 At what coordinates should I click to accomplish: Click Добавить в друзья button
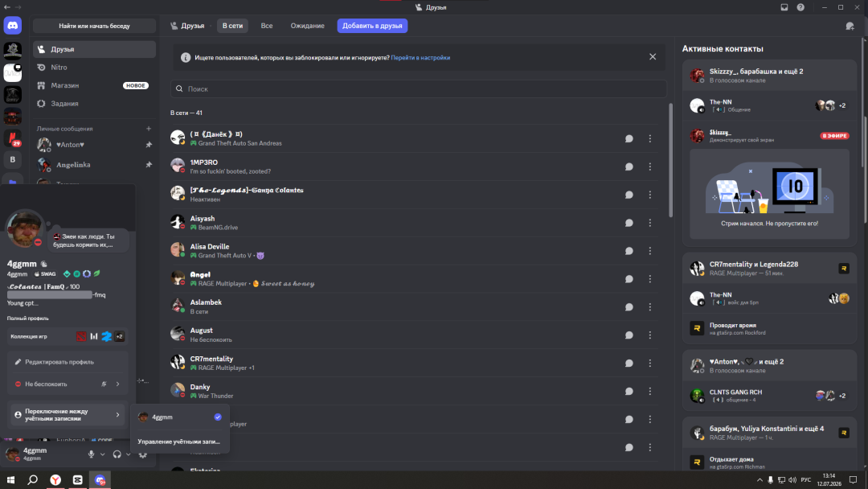coord(373,26)
